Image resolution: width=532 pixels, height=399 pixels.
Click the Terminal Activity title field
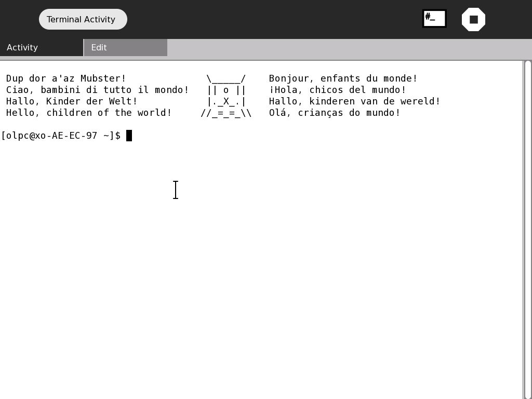[x=83, y=19]
